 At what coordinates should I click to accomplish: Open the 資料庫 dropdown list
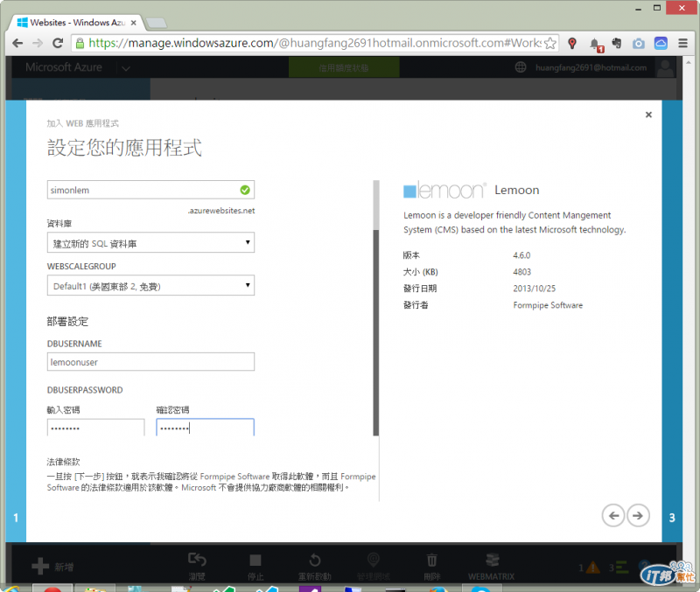point(150,243)
